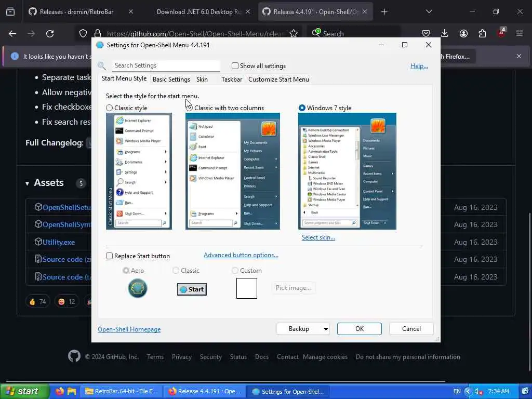This screenshot has height=399, width=532.
Task: Click the uBlock Origin extension icon
Action: click(501, 33)
